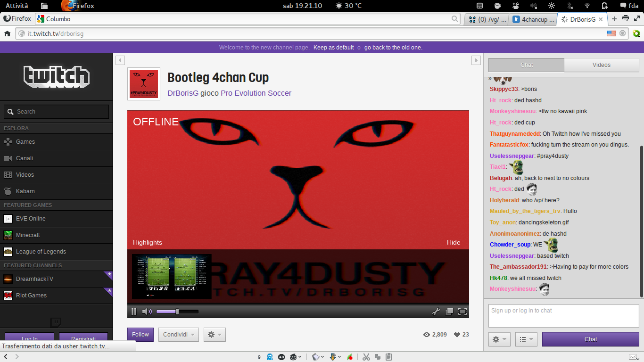This screenshot has height=362, width=644.
Task: Pop out the video player window
Action: (x=449, y=311)
